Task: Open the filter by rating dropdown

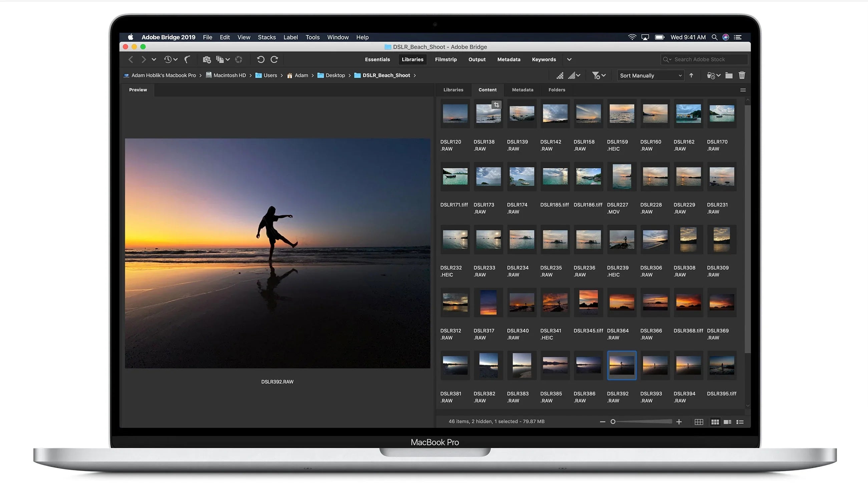Action: pyautogui.click(x=599, y=75)
